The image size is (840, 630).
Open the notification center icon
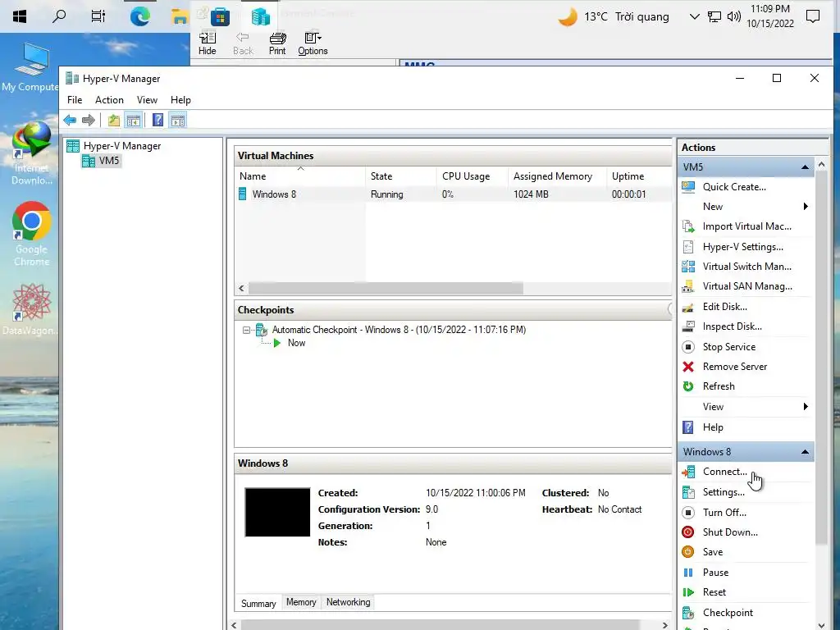coord(813,16)
